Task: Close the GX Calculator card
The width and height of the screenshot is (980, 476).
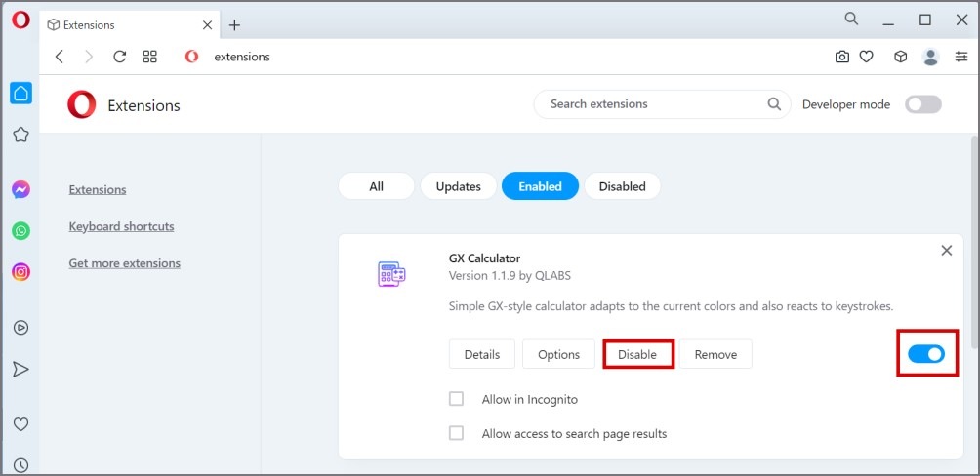Action: click(947, 251)
